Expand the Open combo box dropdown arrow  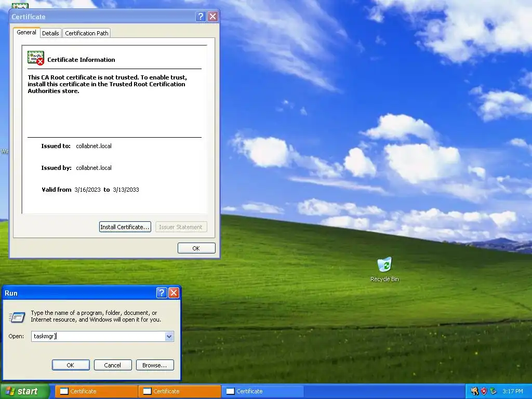(x=169, y=336)
